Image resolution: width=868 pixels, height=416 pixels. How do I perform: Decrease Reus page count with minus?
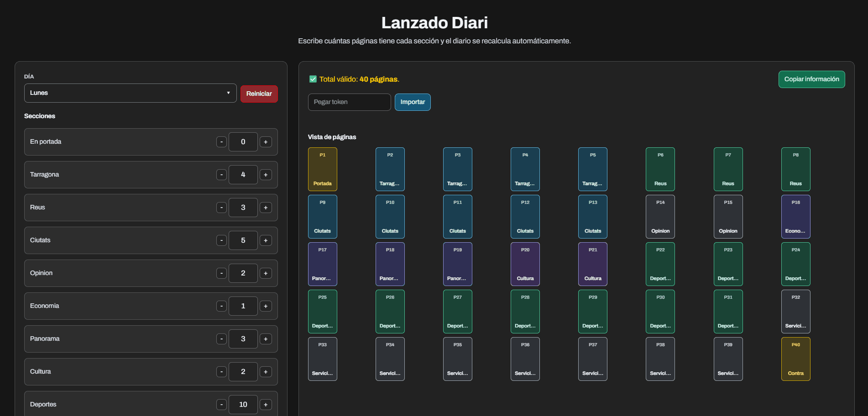click(x=221, y=208)
